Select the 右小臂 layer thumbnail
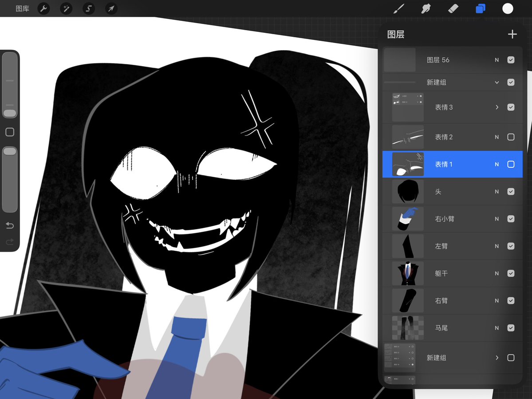 (408, 219)
